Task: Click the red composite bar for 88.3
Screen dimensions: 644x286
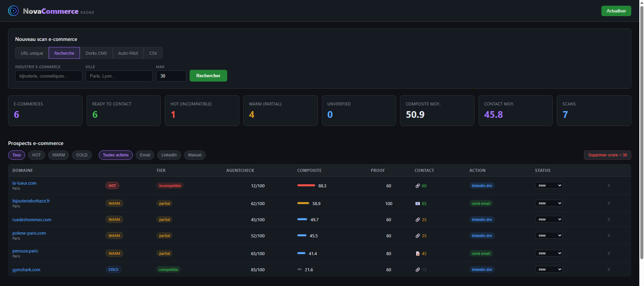Action: (x=306, y=185)
